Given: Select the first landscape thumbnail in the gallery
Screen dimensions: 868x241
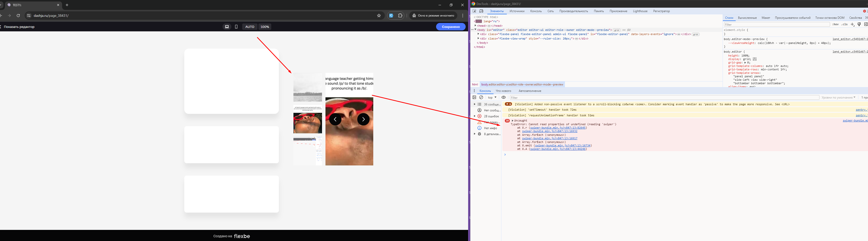Looking at the screenshot, I should click(x=308, y=87).
